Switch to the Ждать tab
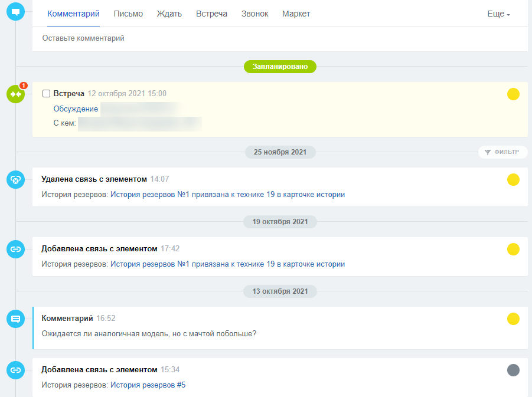532x397 pixels. (x=169, y=14)
